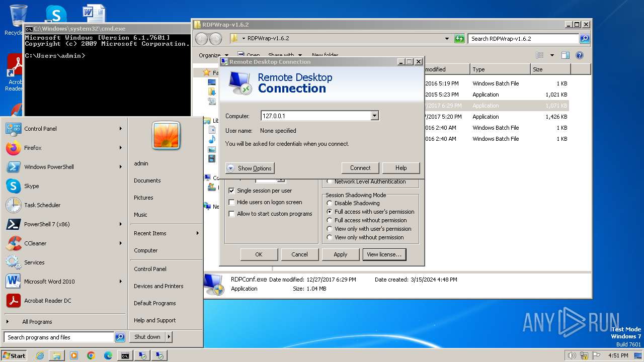Click the View license... button
The width and height of the screenshot is (644, 362).
(384, 254)
